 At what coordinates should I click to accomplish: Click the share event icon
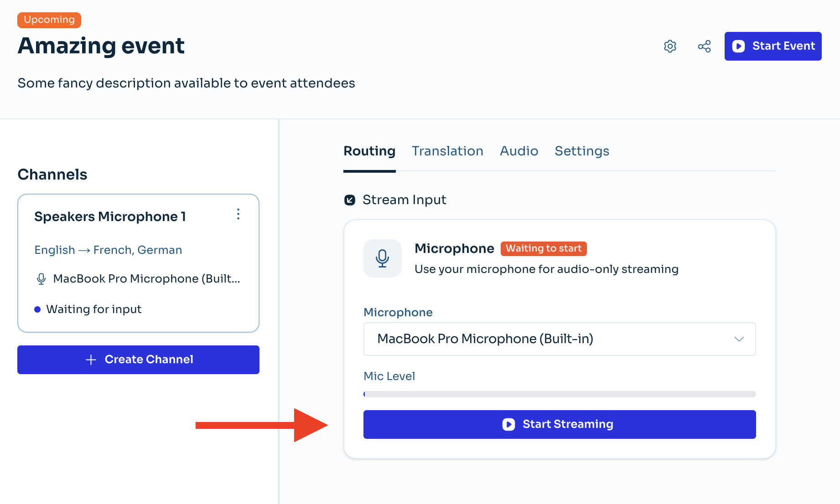point(704,46)
